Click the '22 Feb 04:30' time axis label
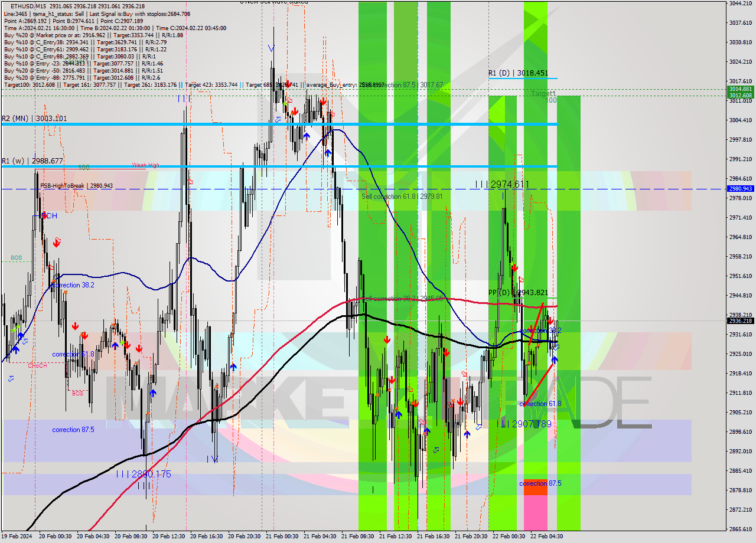This screenshot has width=756, height=543. pos(546,537)
